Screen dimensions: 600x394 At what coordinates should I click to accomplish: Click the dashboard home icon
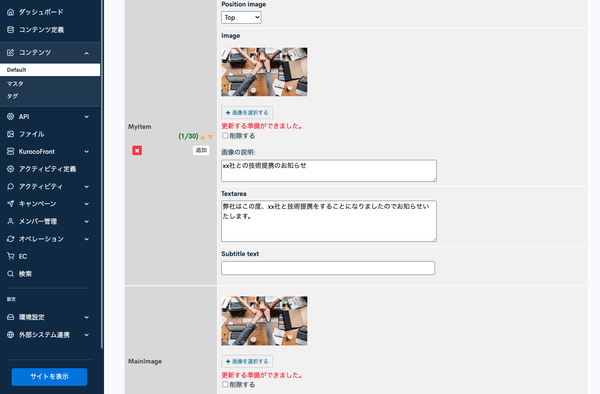(11, 12)
